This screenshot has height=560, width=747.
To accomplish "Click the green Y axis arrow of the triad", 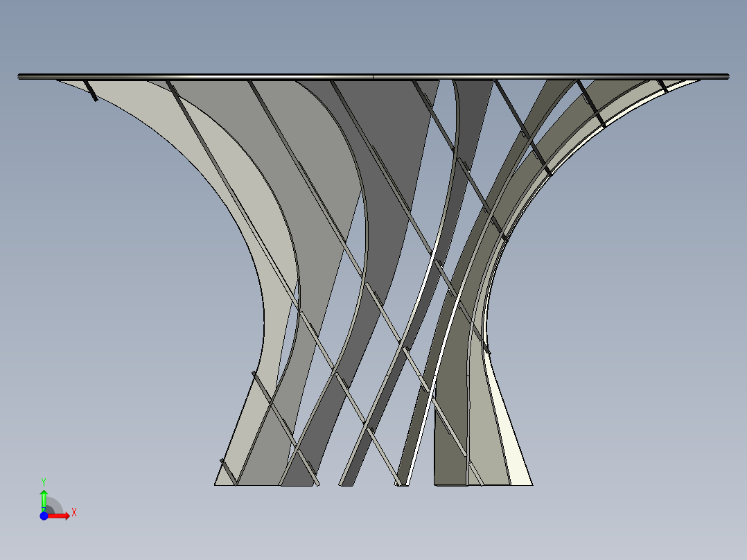I will [x=44, y=500].
